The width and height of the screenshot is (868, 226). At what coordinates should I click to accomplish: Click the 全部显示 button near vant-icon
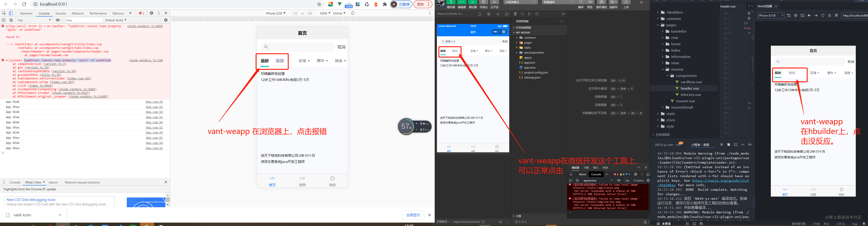(x=413, y=215)
